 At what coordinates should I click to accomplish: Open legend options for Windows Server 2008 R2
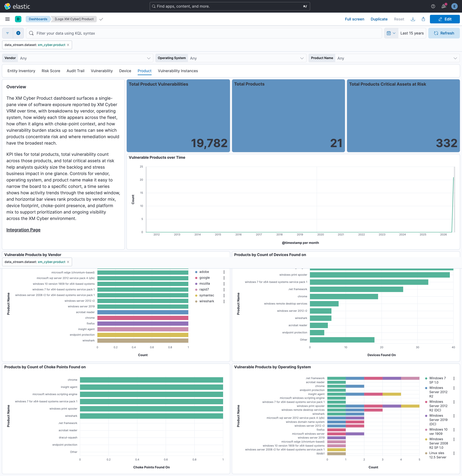point(454,439)
